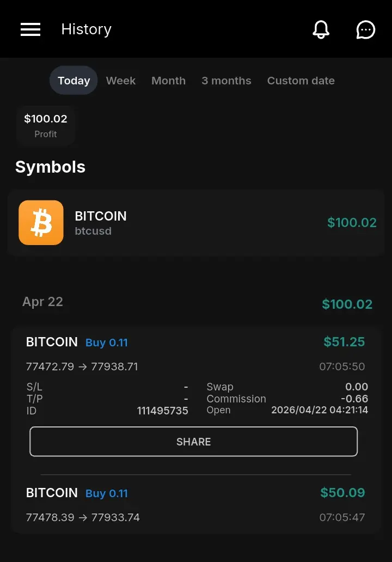Tap the $100.02 Profit summary card
This screenshot has height=562, width=392.
46,125
